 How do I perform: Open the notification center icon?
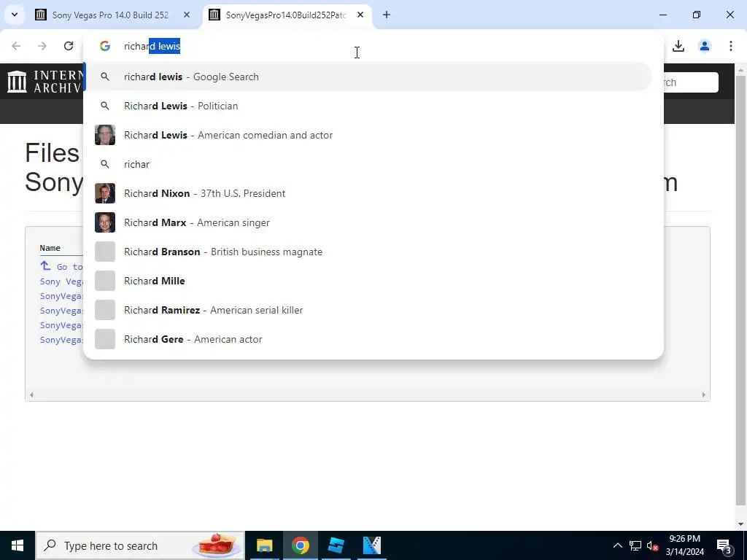tap(724, 545)
